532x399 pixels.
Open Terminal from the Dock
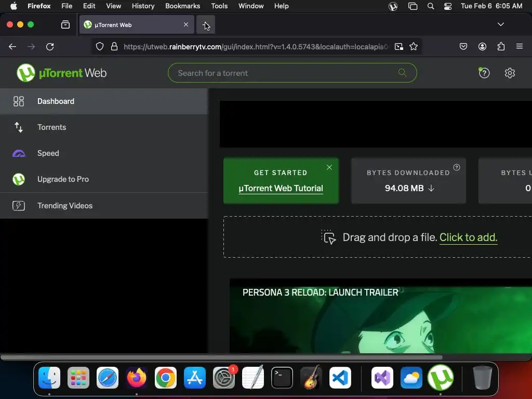point(282,378)
